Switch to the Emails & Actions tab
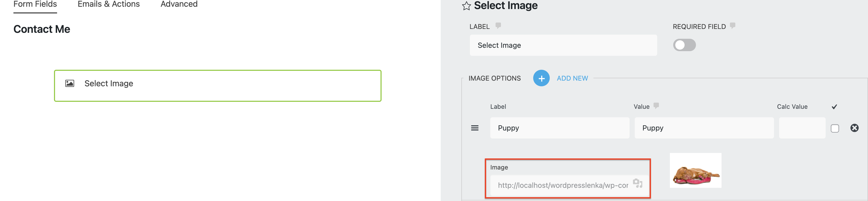The width and height of the screenshot is (868, 201). pyautogui.click(x=109, y=4)
